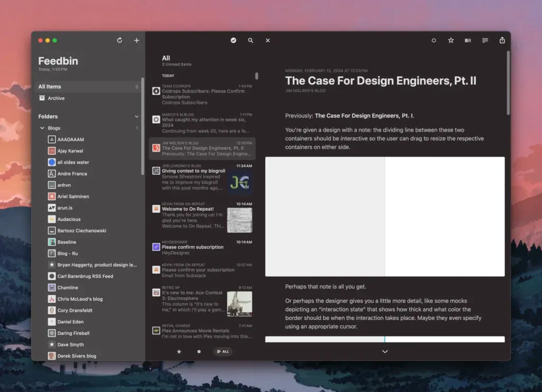Open the Audacious feed
Screen dimensions: 542x392
(93, 220)
